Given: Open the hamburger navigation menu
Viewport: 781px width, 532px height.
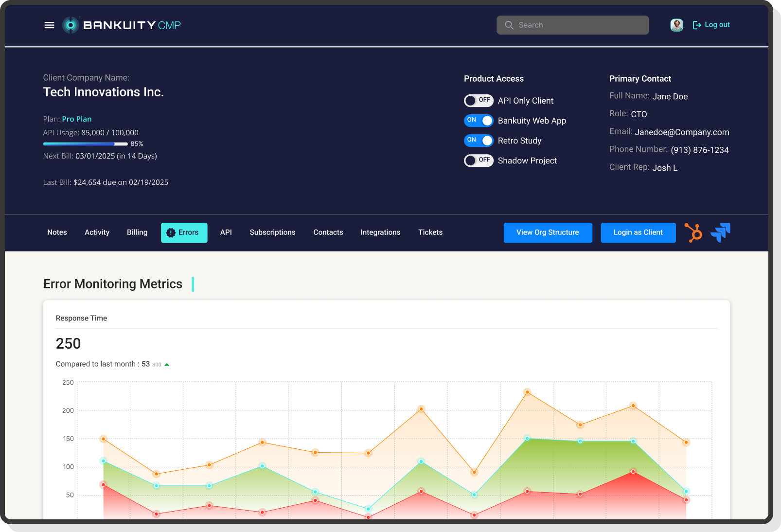Looking at the screenshot, I should pyautogui.click(x=49, y=25).
